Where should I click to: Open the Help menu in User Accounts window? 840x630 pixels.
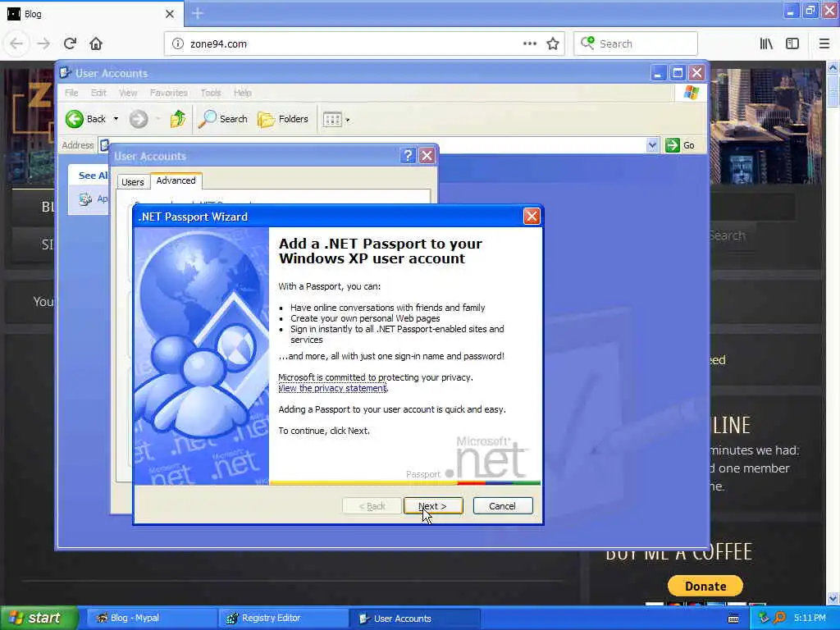pos(243,93)
